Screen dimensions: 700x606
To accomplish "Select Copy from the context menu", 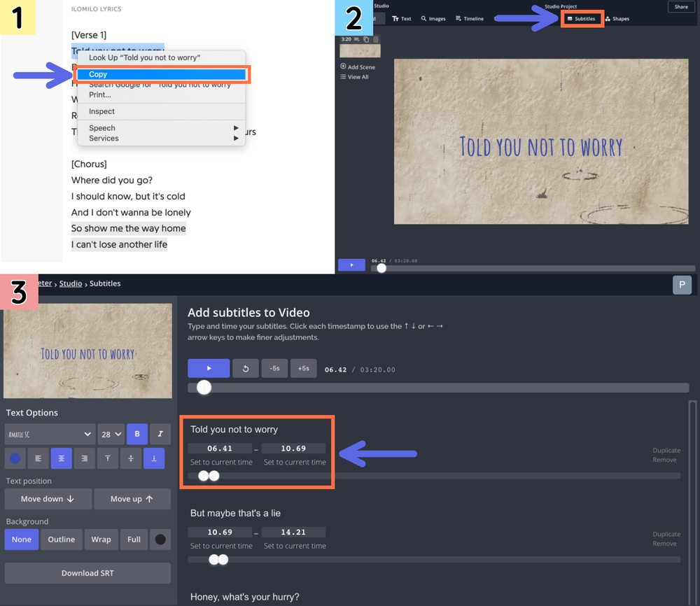I will (x=162, y=74).
